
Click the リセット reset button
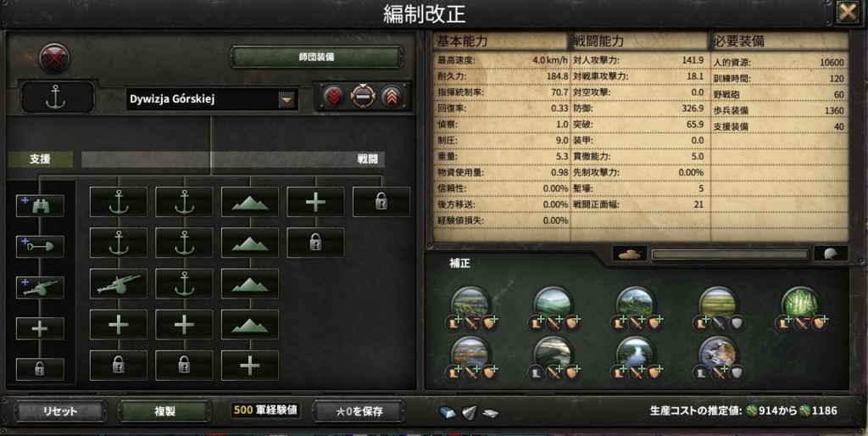point(60,411)
